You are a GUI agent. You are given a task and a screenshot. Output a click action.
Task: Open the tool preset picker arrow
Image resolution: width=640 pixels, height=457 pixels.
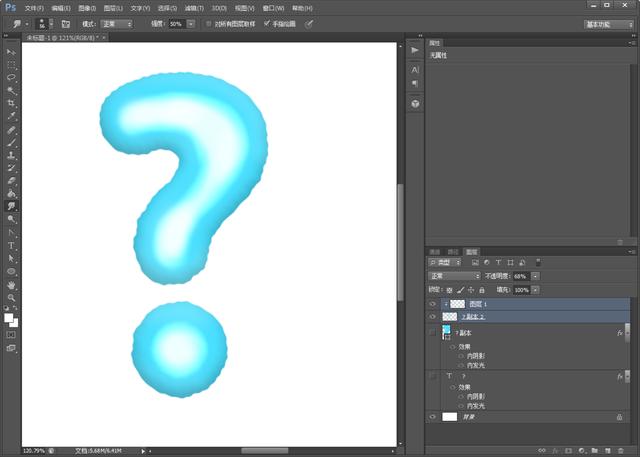(27, 24)
